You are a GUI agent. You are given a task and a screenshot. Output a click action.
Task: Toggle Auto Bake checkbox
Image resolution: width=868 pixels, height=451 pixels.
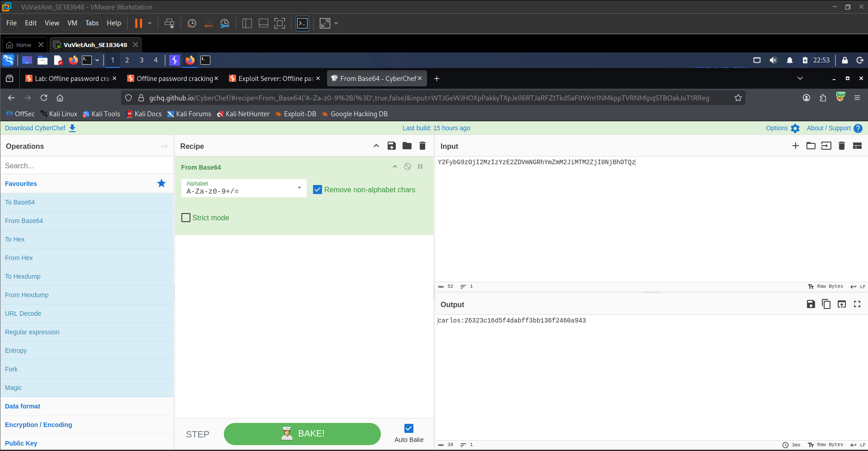tap(409, 428)
